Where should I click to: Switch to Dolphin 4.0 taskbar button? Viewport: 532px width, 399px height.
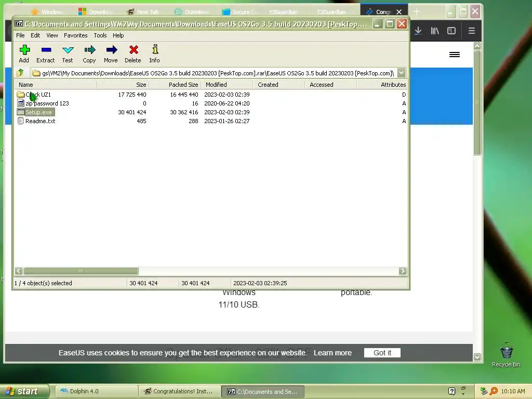(96, 391)
